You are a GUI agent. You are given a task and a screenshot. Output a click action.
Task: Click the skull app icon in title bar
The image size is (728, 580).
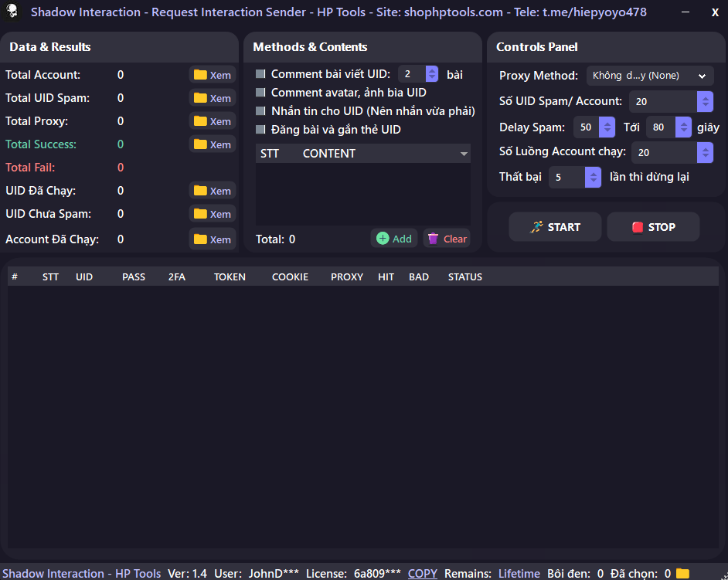click(12, 11)
